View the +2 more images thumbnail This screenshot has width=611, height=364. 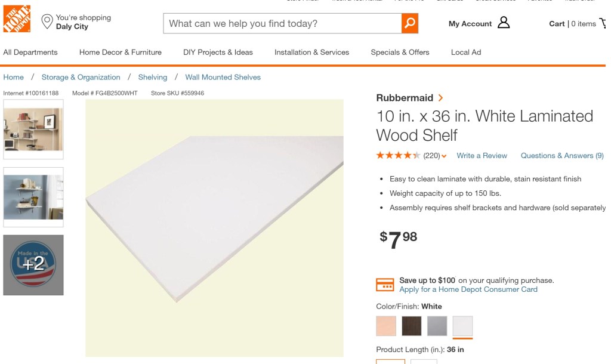(33, 265)
